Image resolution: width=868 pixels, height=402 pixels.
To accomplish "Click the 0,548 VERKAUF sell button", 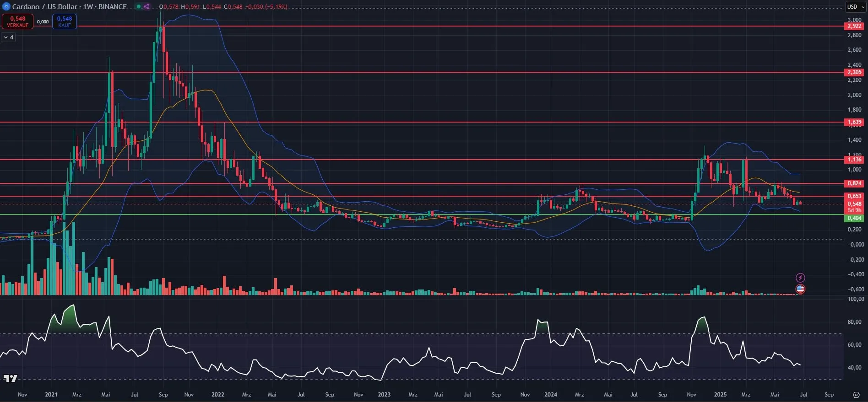I will [17, 21].
